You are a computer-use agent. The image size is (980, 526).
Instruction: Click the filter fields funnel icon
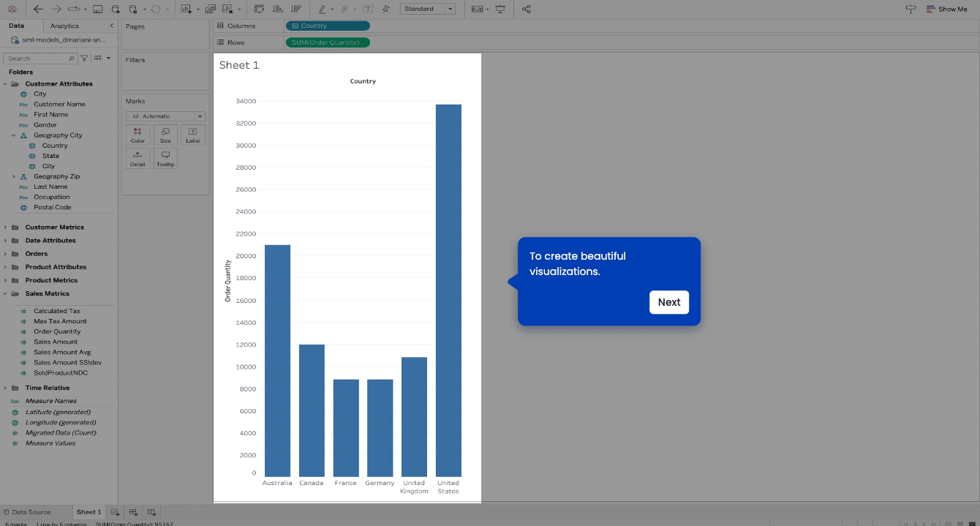[x=84, y=58]
